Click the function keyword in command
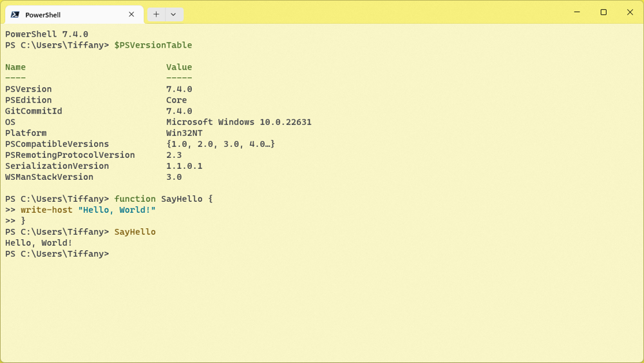Image resolution: width=644 pixels, height=363 pixels. (135, 199)
